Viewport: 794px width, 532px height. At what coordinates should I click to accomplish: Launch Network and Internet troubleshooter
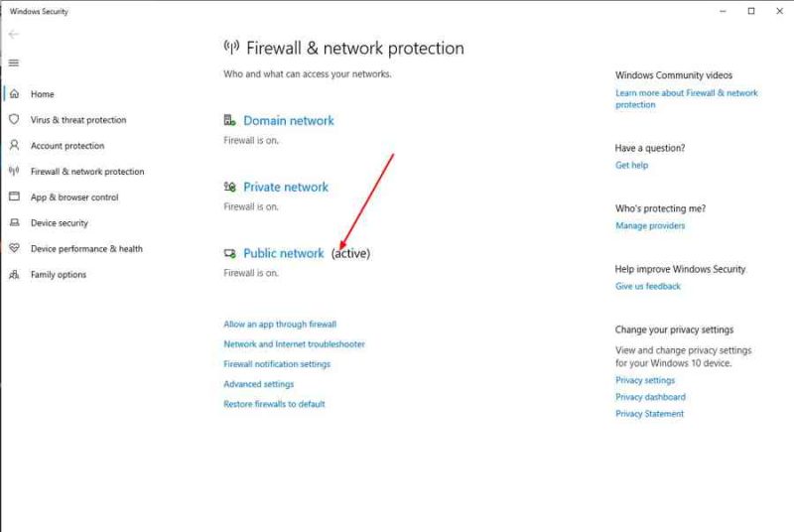pos(294,344)
